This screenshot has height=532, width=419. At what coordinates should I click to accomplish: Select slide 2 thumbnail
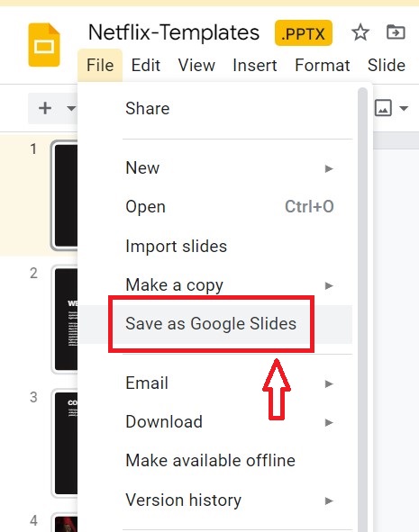66,320
